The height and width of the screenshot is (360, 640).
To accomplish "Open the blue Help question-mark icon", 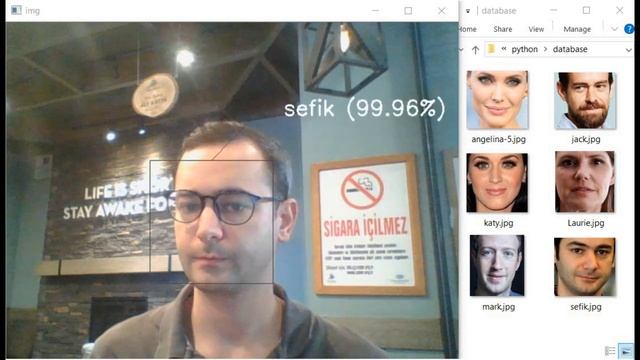I will tap(629, 29).
